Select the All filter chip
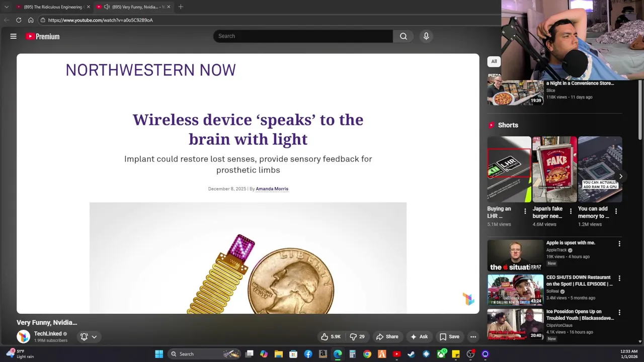This screenshot has height=362, width=644. (x=494, y=61)
